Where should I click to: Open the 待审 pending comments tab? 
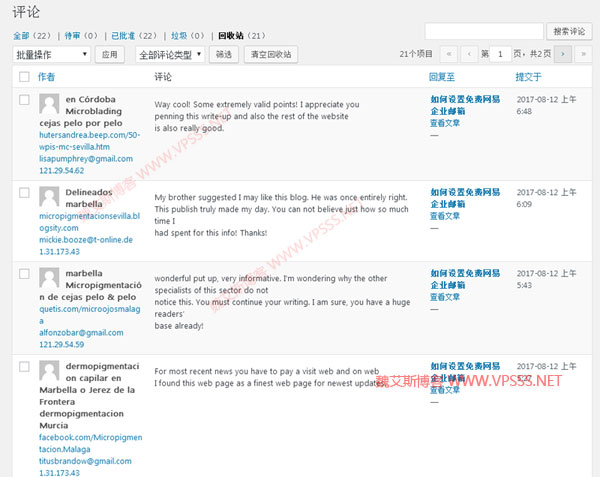(x=75, y=34)
